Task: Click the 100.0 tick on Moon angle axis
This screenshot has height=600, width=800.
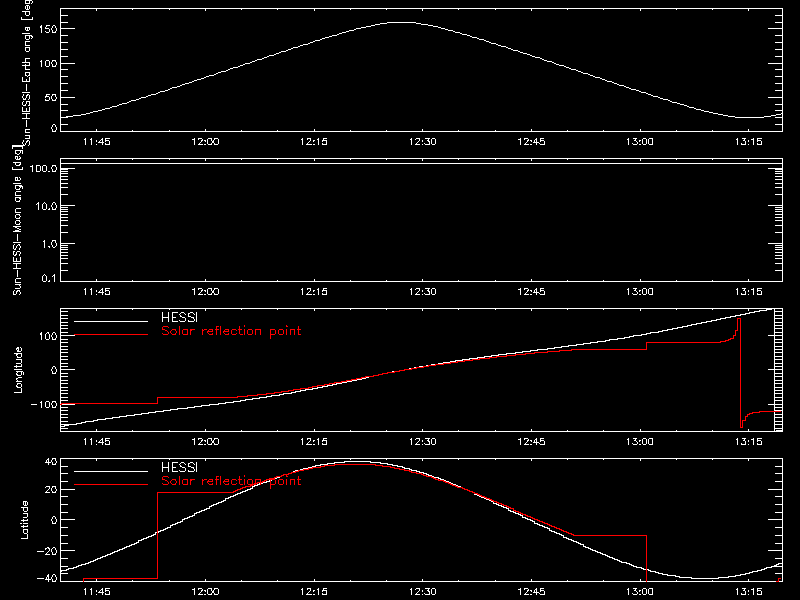Action: [43, 168]
